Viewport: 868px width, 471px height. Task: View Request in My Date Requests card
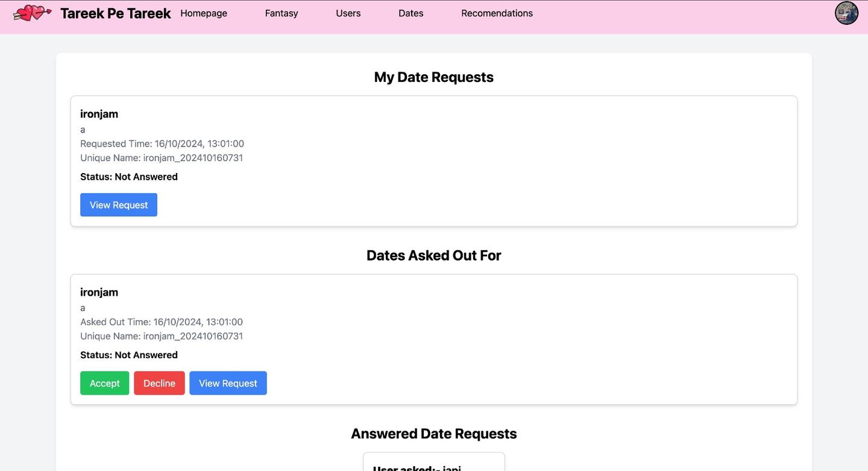coord(119,205)
